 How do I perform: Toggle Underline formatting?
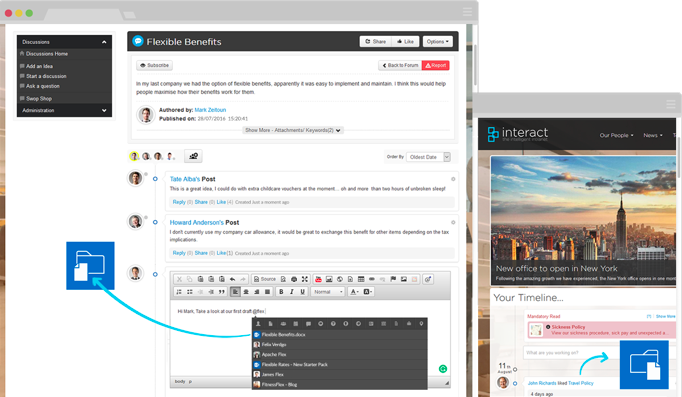[x=302, y=292]
